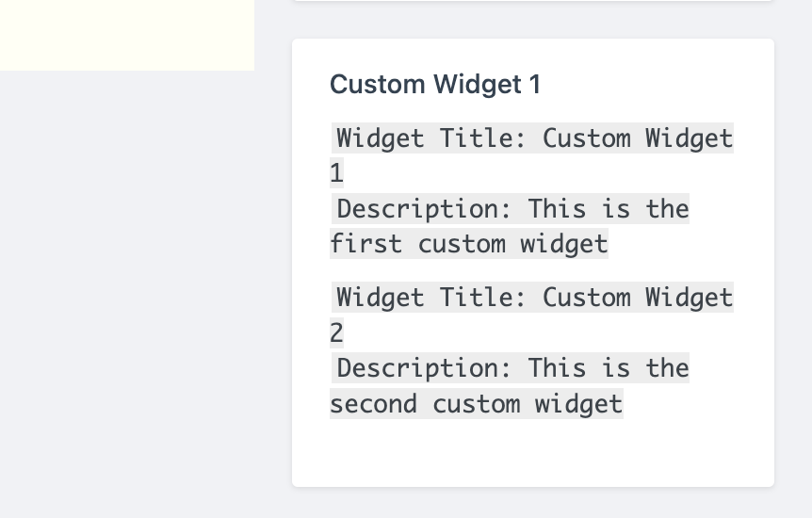Viewport: 812px width, 518px height.
Task: Click the text "first custom widget"
Action: pos(469,244)
